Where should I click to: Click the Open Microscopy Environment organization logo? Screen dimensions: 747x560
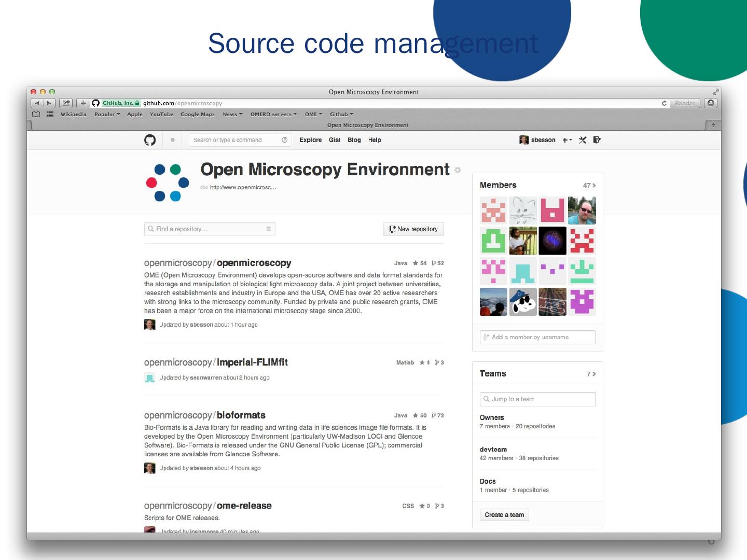coord(167,183)
